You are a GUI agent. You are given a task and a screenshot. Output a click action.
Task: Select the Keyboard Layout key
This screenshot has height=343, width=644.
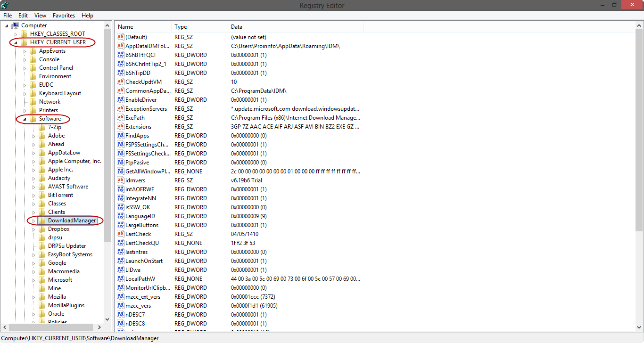coord(60,93)
